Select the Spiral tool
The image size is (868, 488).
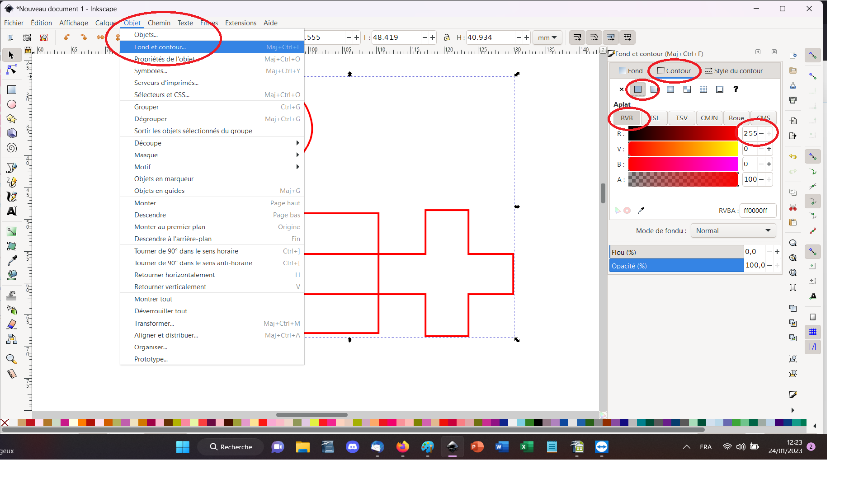click(11, 148)
